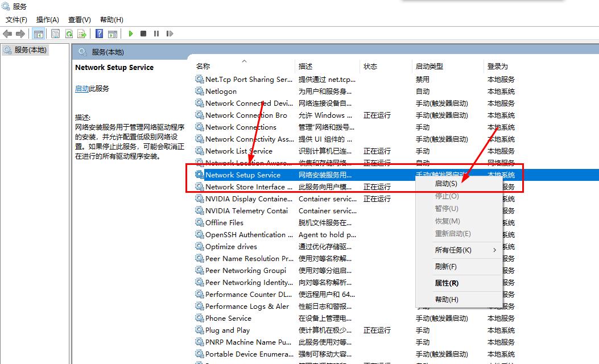
Task: Stop the service using the black square icon
Action: click(144, 33)
